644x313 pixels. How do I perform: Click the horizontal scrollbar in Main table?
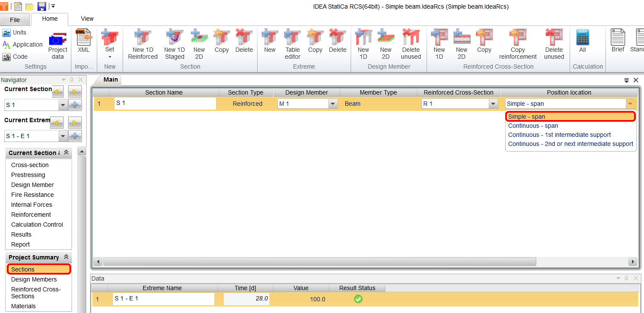point(319,262)
